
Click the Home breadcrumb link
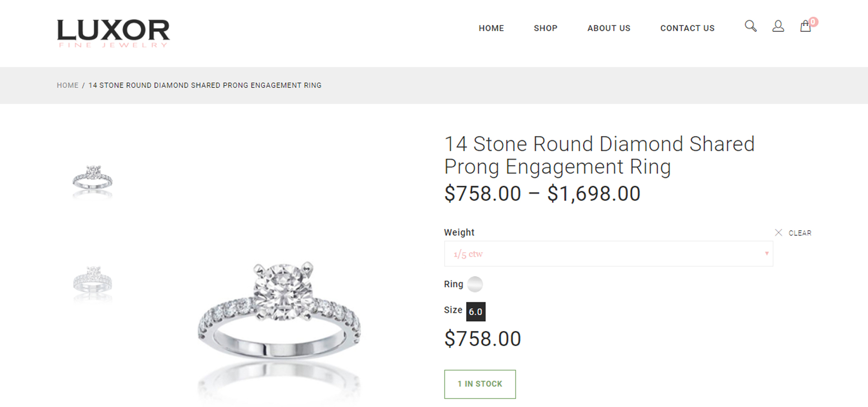click(x=67, y=85)
